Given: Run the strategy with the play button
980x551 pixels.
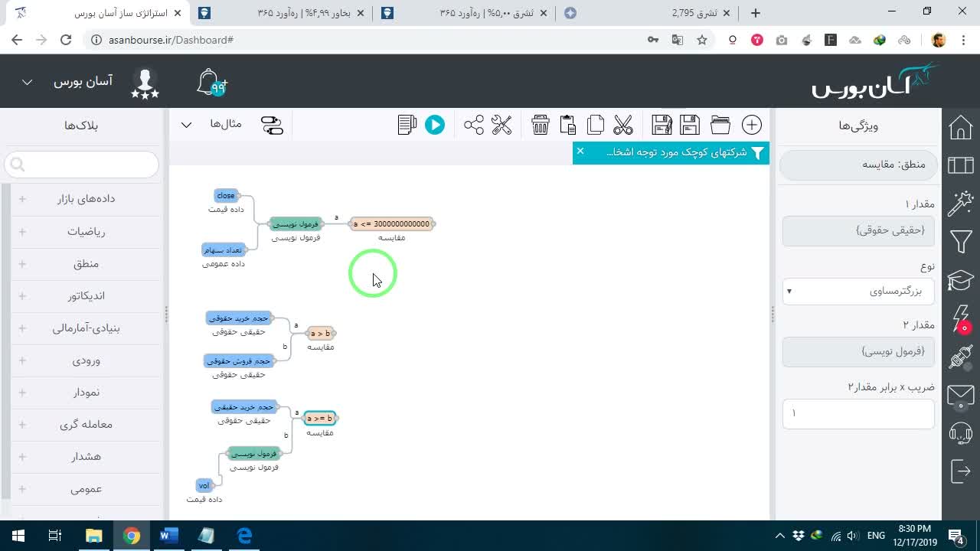Looking at the screenshot, I should (434, 125).
